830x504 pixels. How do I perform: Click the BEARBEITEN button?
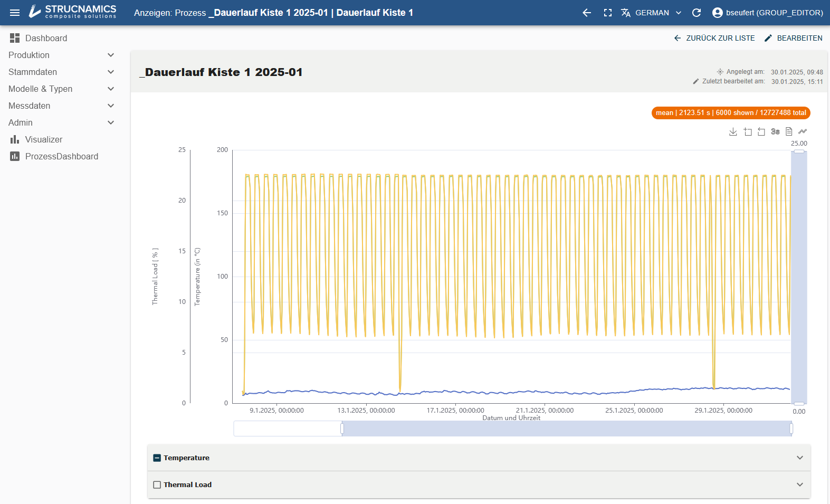point(794,38)
